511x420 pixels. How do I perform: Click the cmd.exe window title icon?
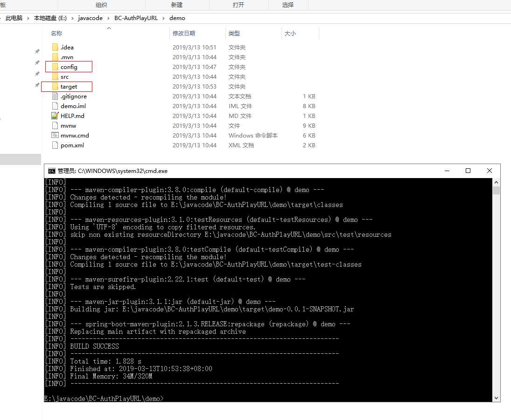pos(51,171)
